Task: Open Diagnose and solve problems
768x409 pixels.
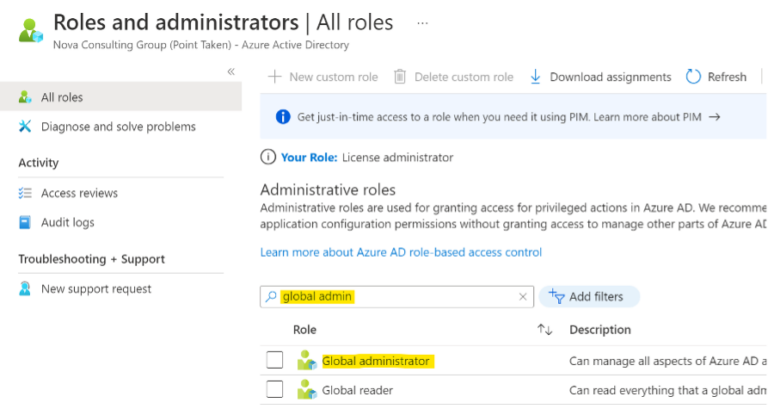Action: pyautogui.click(x=118, y=127)
